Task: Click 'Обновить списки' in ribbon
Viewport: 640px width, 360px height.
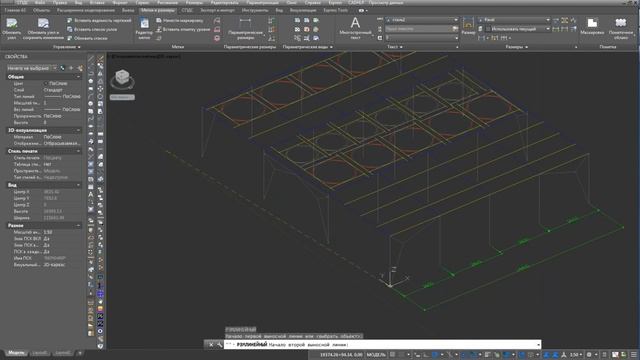Action: (x=87, y=38)
